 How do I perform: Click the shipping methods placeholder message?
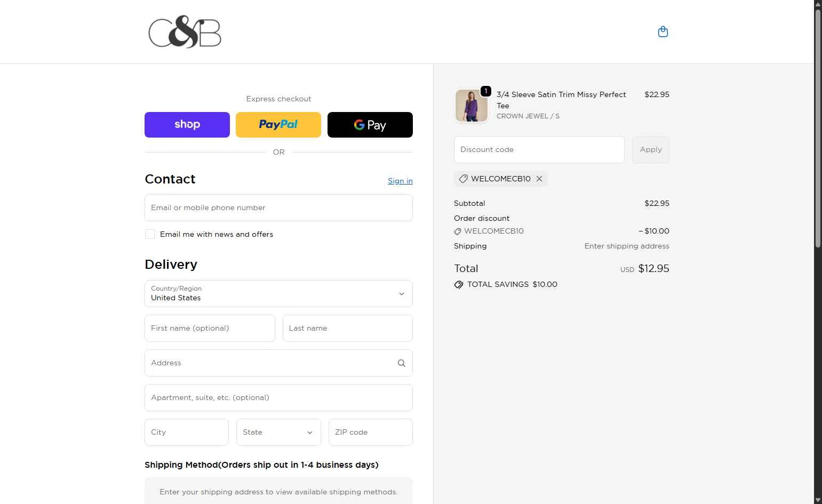pyautogui.click(x=278, y=492)
